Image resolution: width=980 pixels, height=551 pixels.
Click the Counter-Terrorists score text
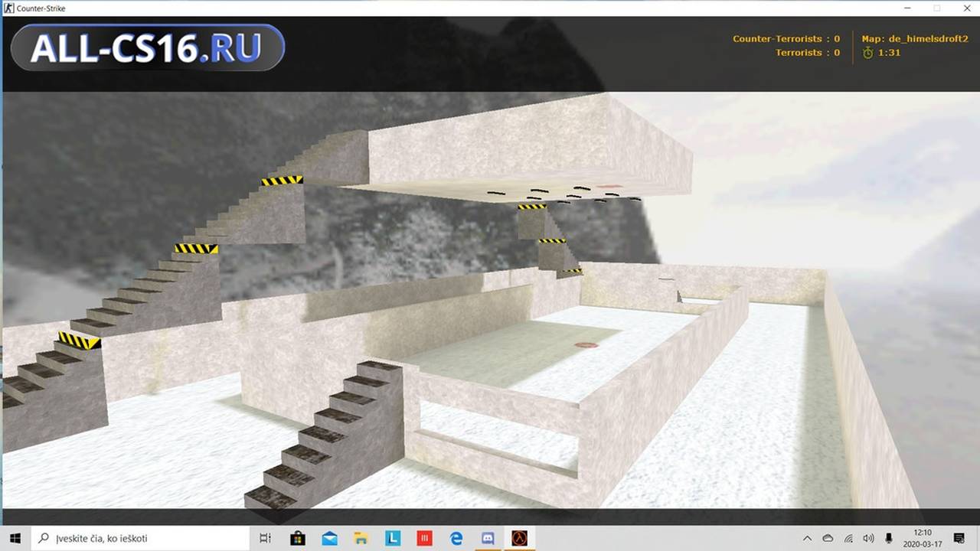pyautogui.click(x=786, y=38)
